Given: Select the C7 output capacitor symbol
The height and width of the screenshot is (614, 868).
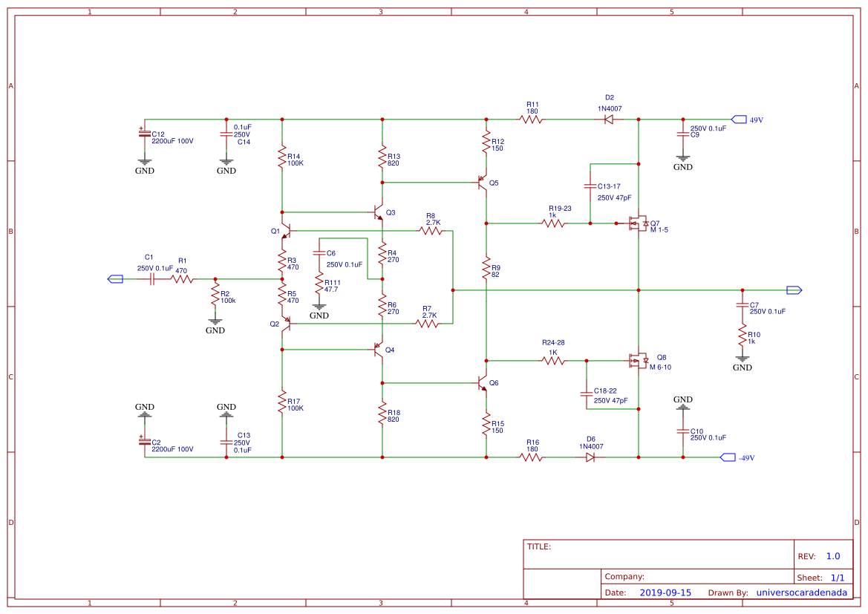Looking at the screenshot, I should pyautogui.click(x=743, y=305).
